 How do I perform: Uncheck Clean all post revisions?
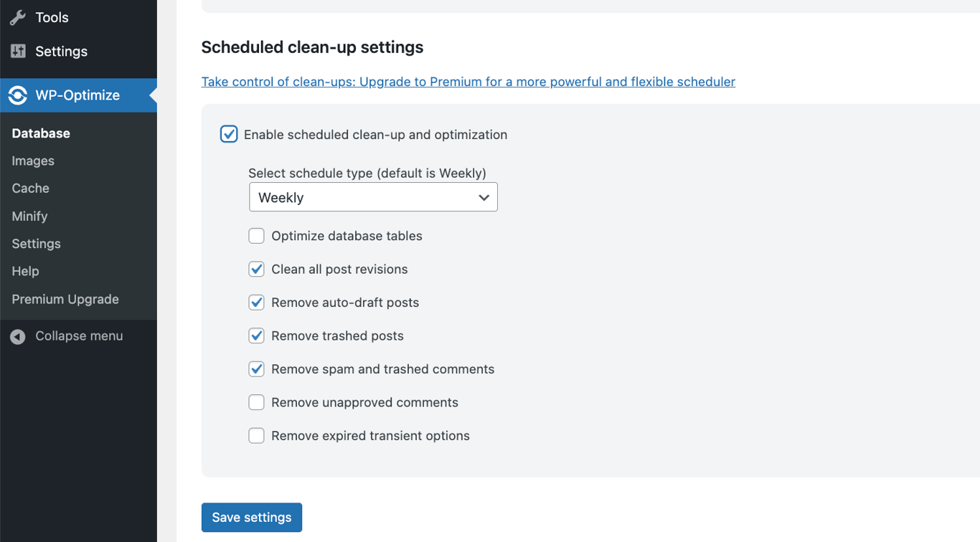[x=256, y=269]
